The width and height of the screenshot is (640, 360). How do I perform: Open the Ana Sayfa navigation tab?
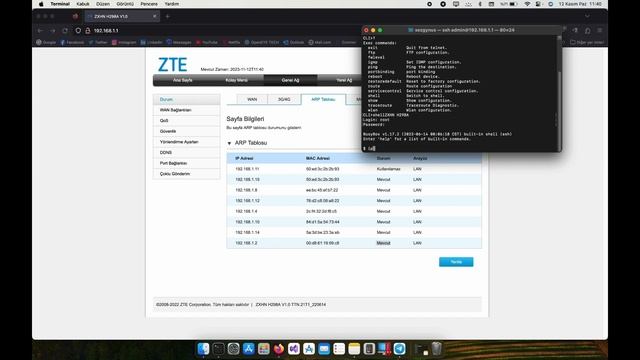click(182, 80)
